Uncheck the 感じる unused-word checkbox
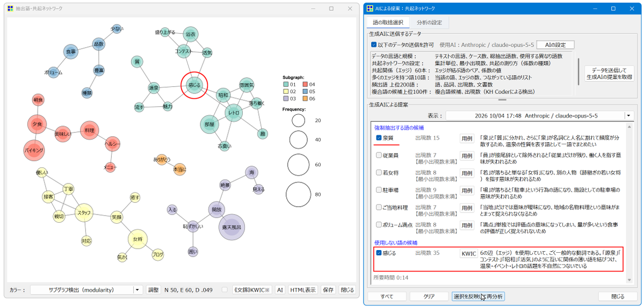This screenshot has height=308, width=644. (x=379, y=253)
